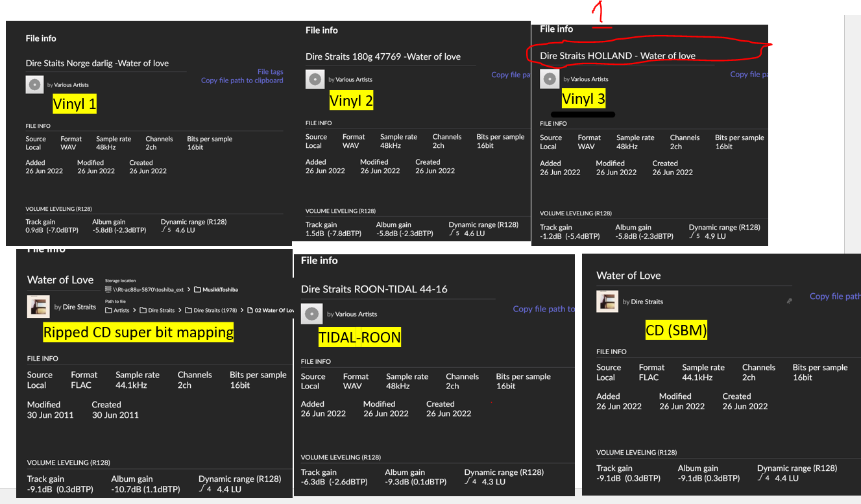Screen dimensions: 861x504
Task: Select the track gain value -1.2dB (-5.4dBTP)
Action: [569, 236]
